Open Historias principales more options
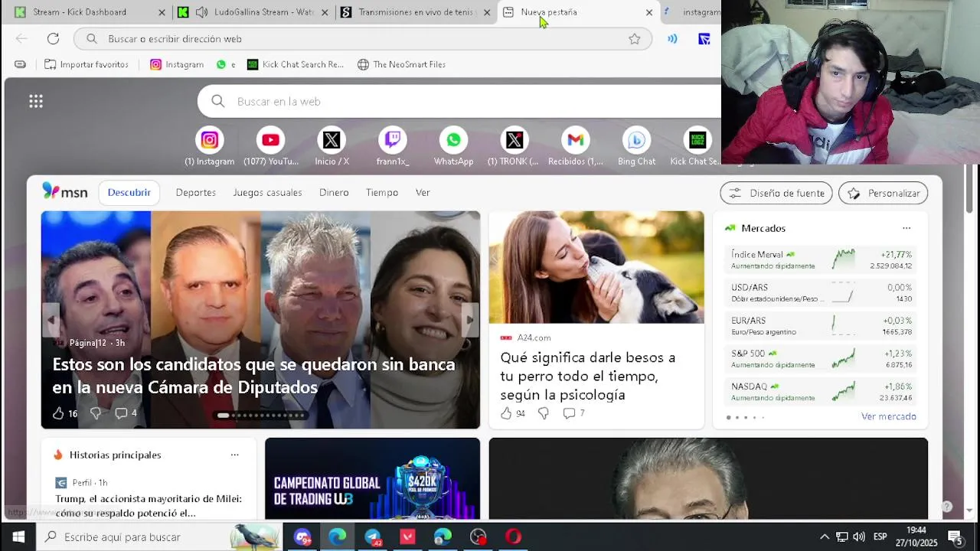 pyautogui.click(x=234, y=455)
